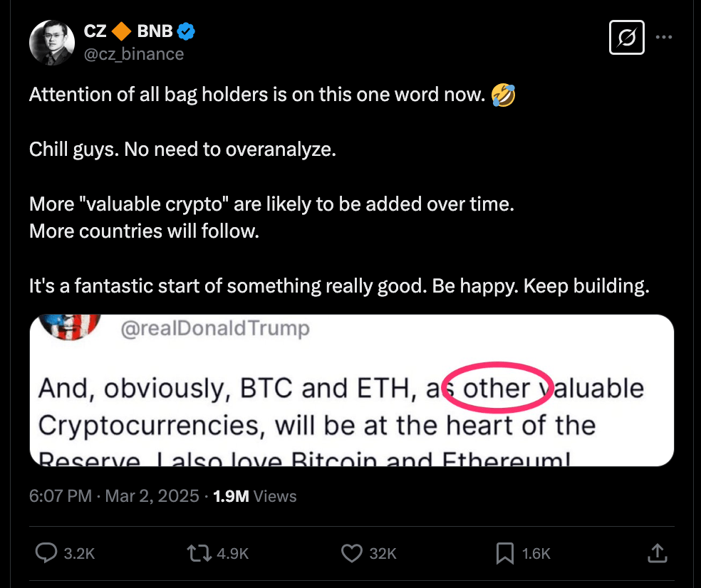Open the more options ellipsis menu

pyautogui.click(x=664, y=38)
